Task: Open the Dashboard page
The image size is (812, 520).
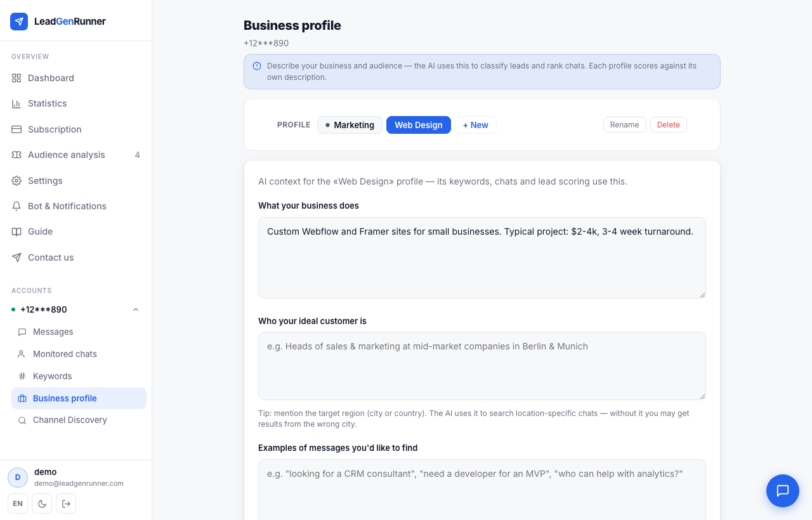Action: click(75, 78)
